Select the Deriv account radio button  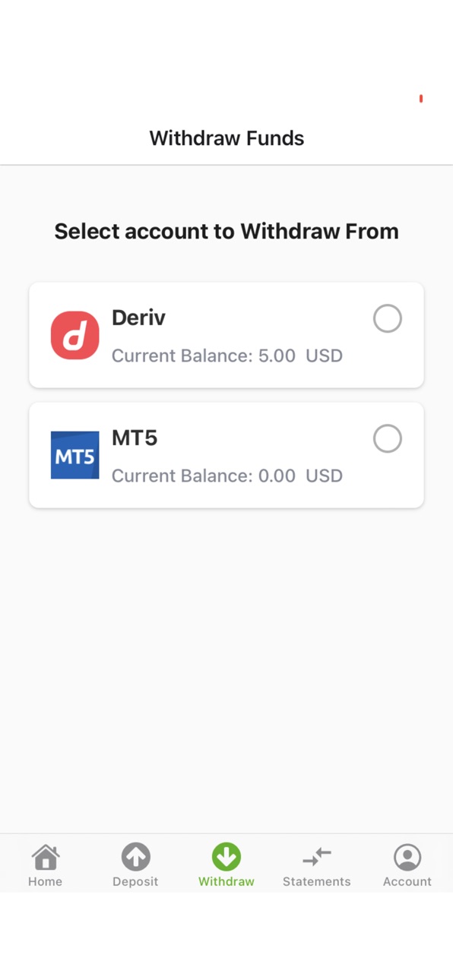point(388,318)
